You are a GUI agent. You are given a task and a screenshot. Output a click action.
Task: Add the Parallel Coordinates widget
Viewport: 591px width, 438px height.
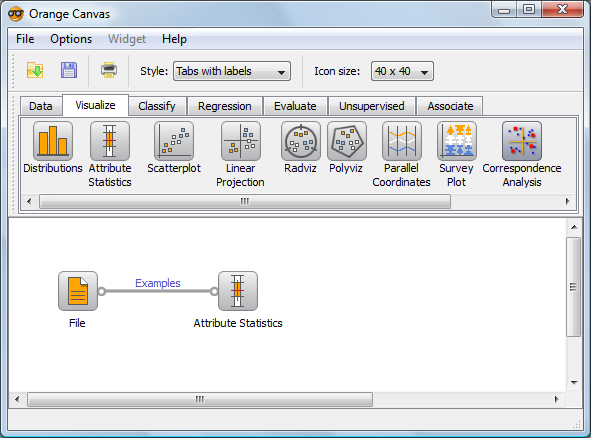401,141
